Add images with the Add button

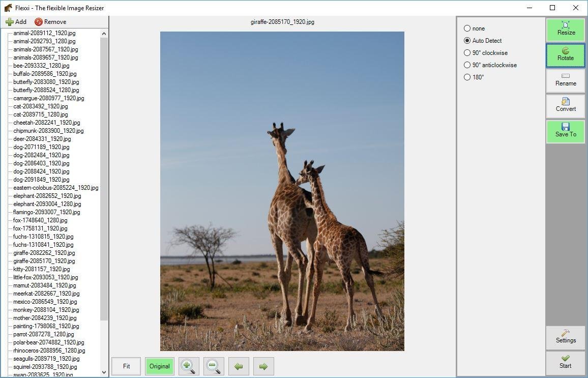16,22
